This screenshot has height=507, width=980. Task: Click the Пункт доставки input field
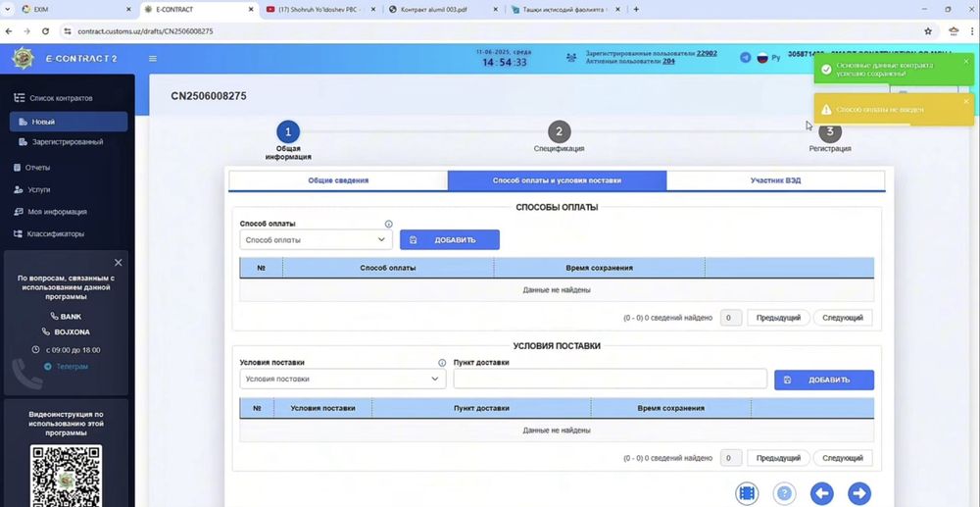(x=610, y=379)
